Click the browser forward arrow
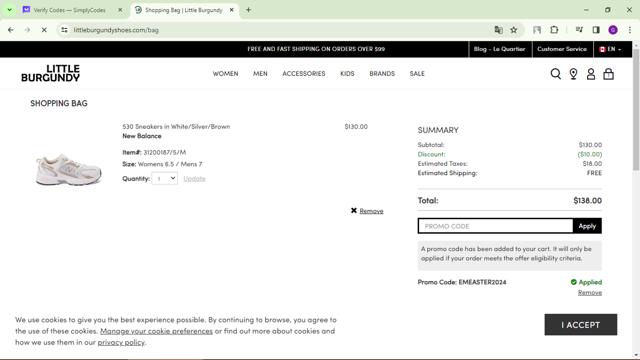The width and height of the screenshot is (640, 360). (x=27, y=30)
